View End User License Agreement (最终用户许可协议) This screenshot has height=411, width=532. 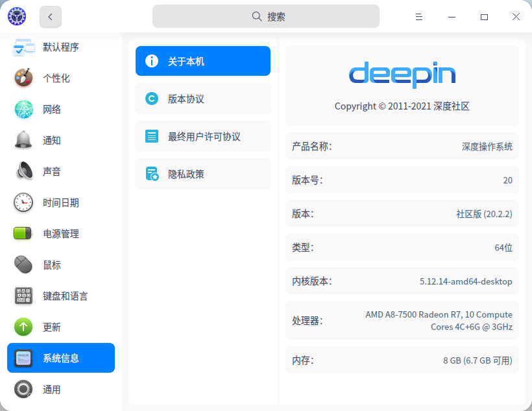tap(202, 137)
